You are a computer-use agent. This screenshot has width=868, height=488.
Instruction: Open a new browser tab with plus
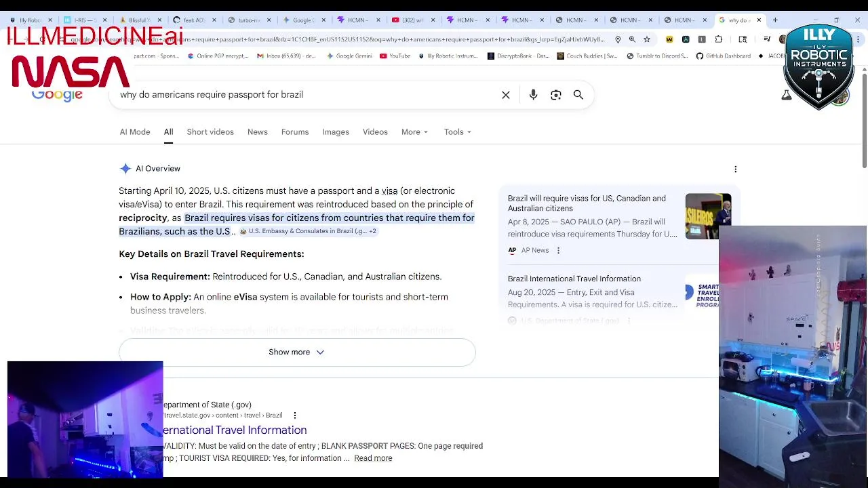(775, 20)
